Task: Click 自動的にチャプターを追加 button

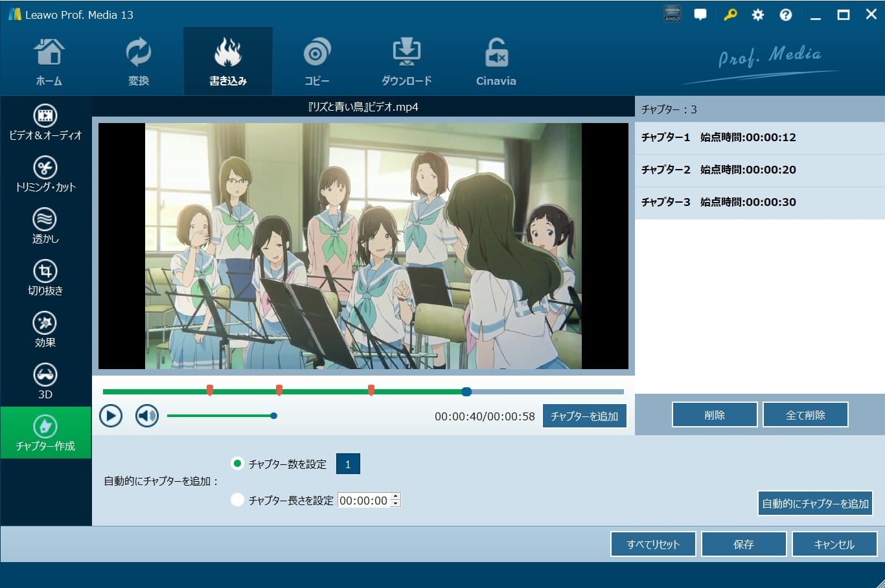Action: [x=815, y=503]
